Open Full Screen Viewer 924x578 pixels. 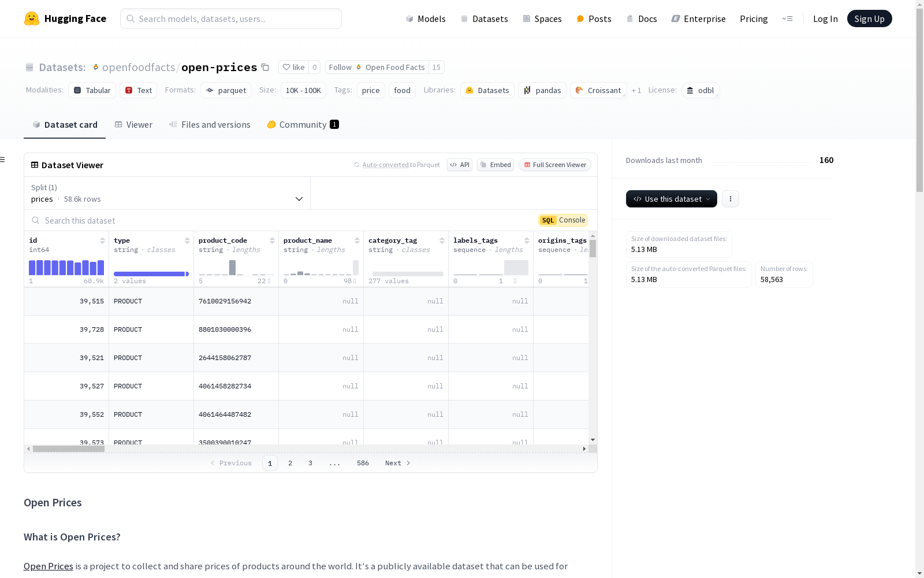pyautogui.click(x=555, y=165)
